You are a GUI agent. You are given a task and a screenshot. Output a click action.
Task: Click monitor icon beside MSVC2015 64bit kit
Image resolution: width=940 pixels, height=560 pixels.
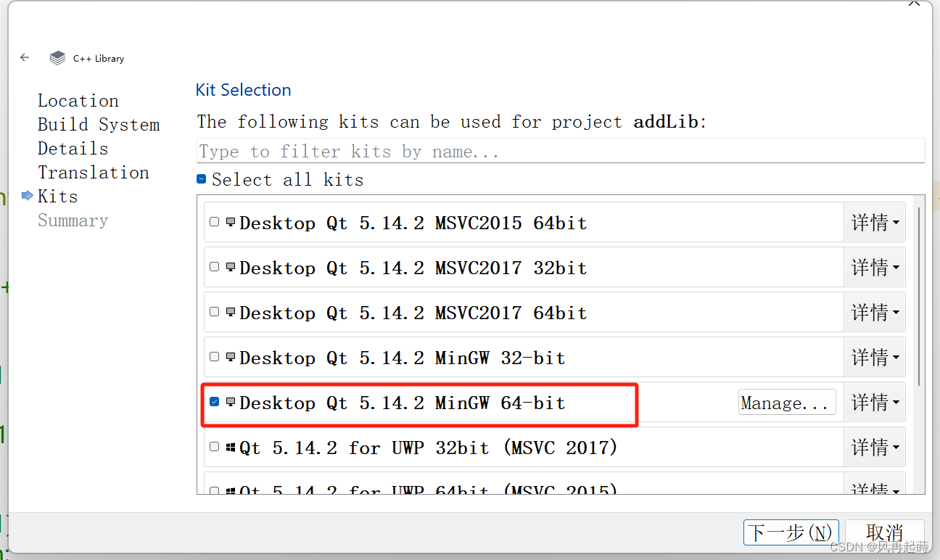(231, 222)
